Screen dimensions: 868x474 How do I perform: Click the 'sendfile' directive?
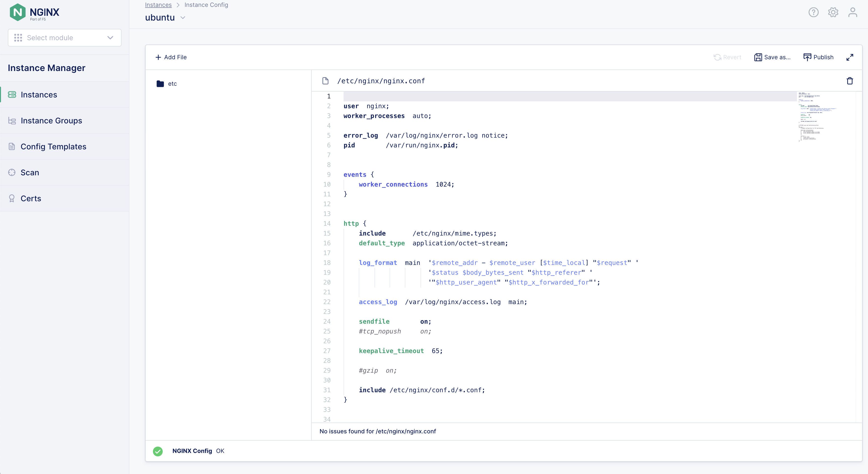point(374,321)
